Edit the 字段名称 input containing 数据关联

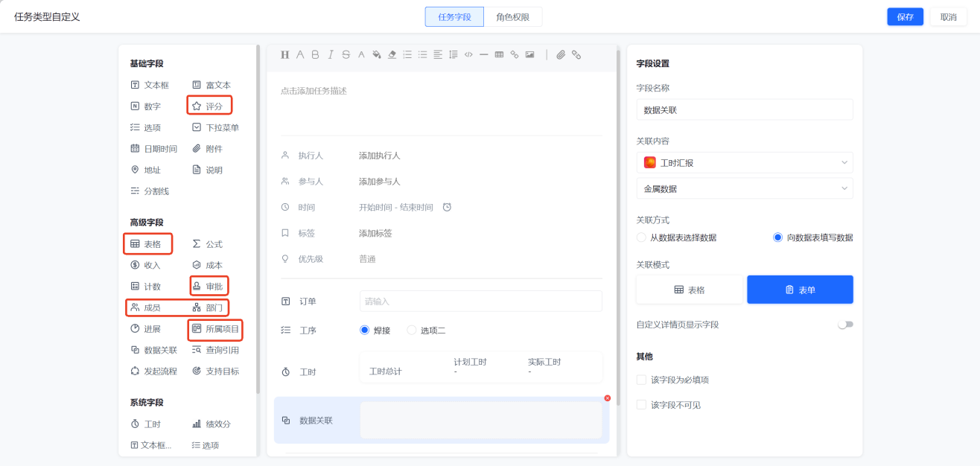(745, 109)
